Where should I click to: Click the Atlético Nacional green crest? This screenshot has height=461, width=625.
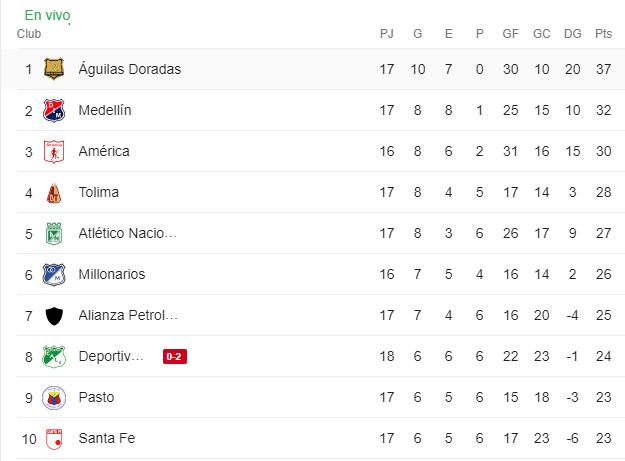[54, 233]
